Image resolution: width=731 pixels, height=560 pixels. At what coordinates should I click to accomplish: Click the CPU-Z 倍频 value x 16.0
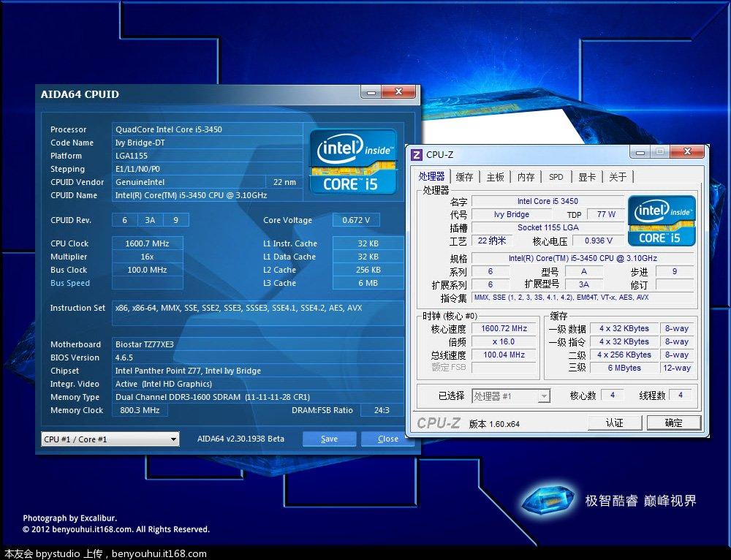(x=504, y=341)
